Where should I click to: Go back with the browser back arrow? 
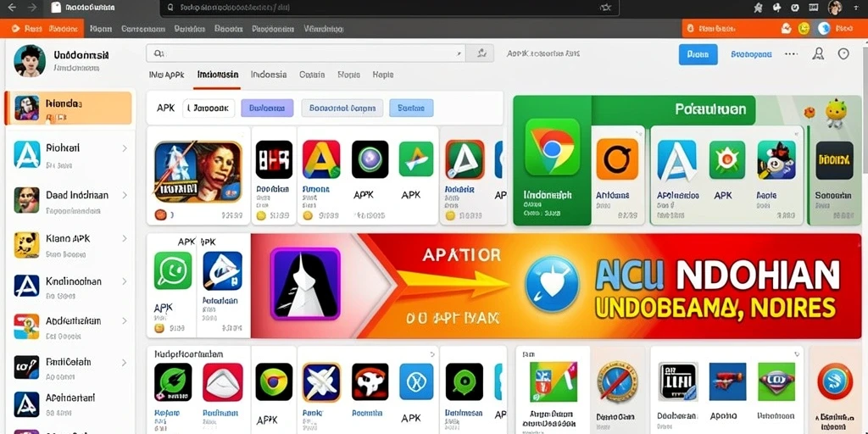point(12,8)
